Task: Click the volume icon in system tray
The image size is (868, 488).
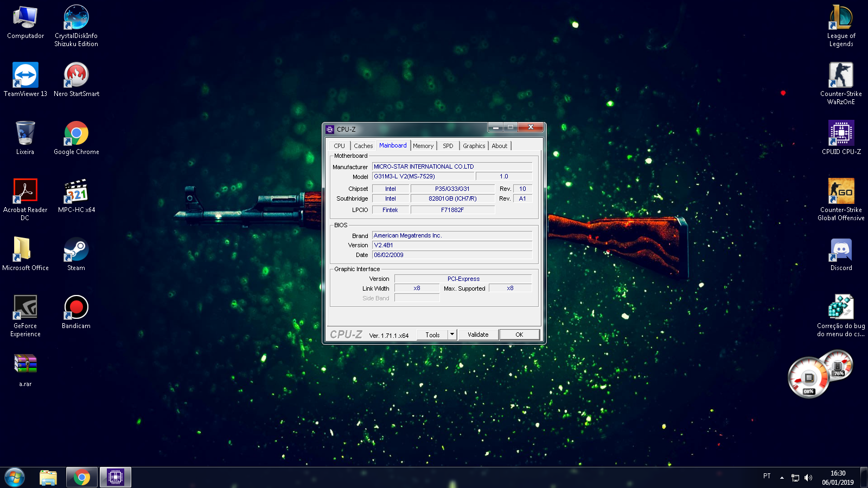Action: pos(808,478)
